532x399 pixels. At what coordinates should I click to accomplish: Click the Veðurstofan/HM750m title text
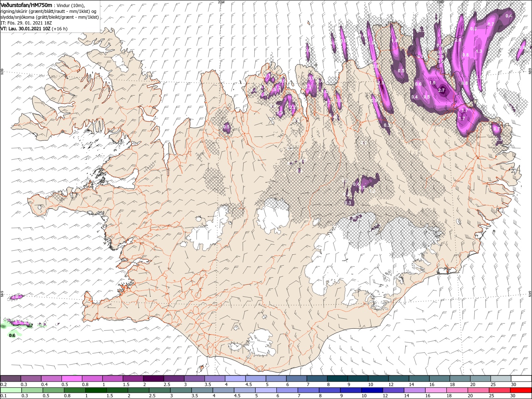pyautogui.click(x=26, y=5)
